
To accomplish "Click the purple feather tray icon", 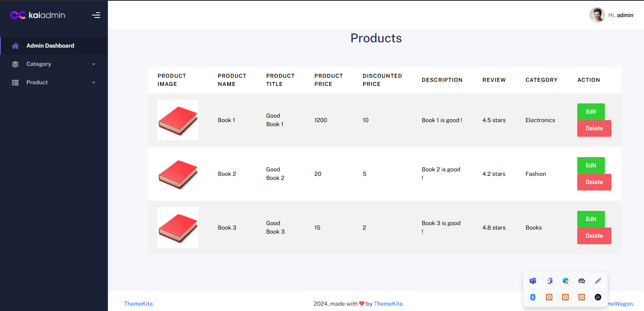I will (598, 281).
